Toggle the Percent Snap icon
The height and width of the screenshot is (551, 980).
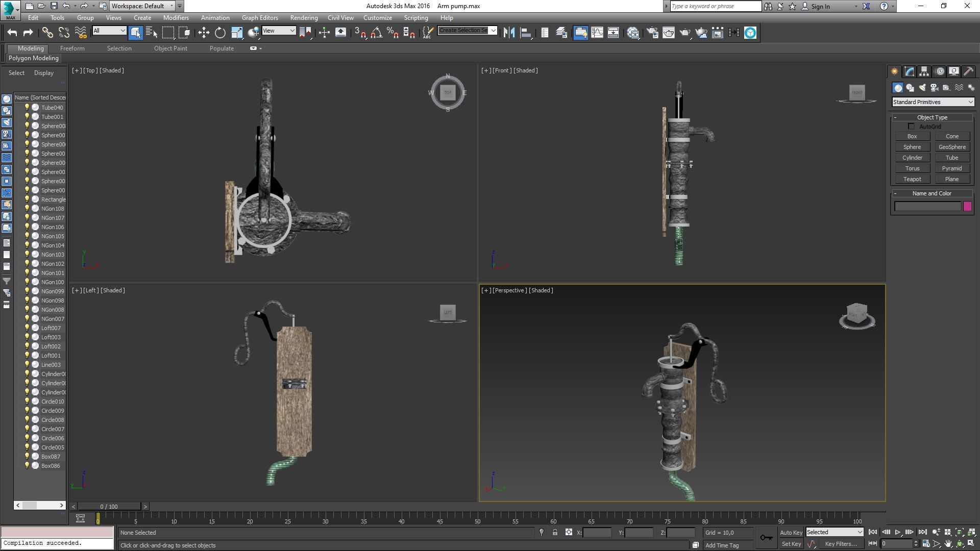393,33
